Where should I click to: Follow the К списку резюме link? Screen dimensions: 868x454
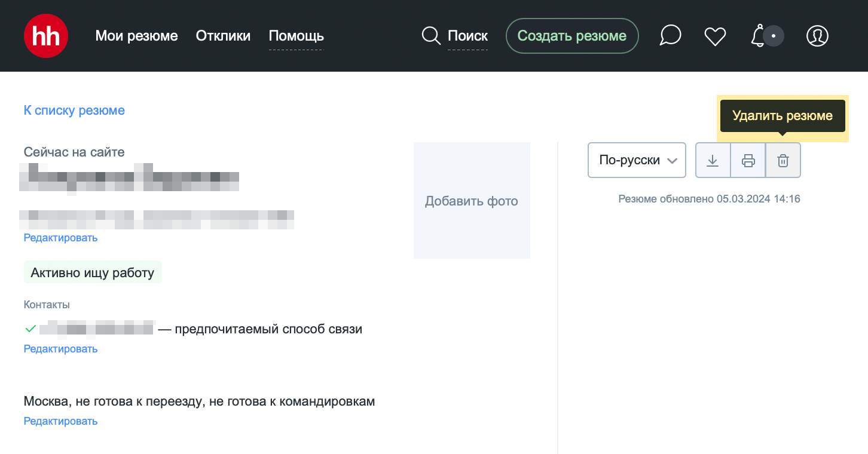[74, 111]
